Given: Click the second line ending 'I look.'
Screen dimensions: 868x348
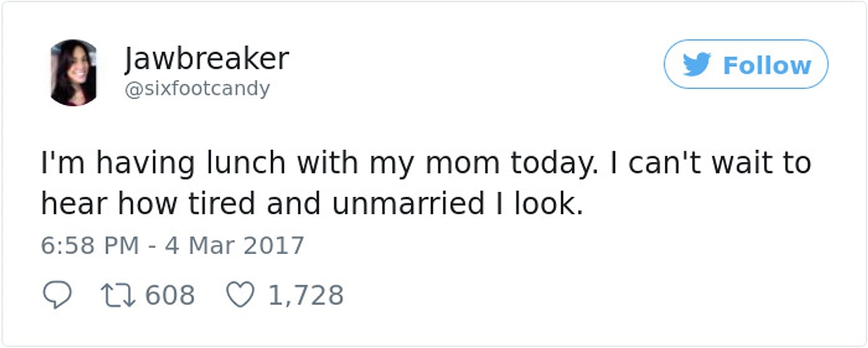Looking at the screenshot, I should coord(311,205).
